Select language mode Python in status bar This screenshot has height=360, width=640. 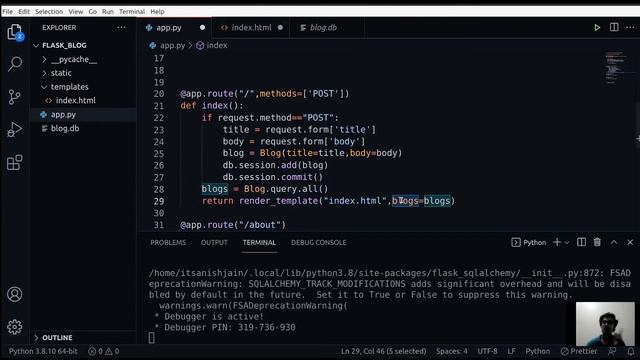tap(538, 351)
